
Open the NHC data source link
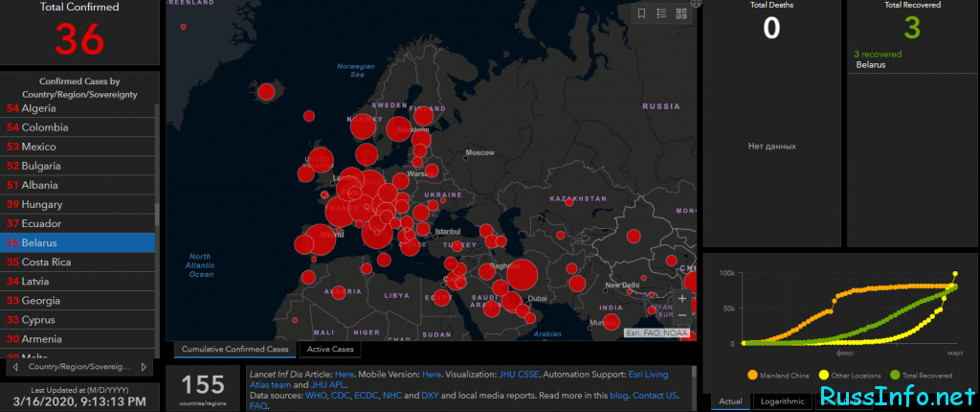pos(391,396)
